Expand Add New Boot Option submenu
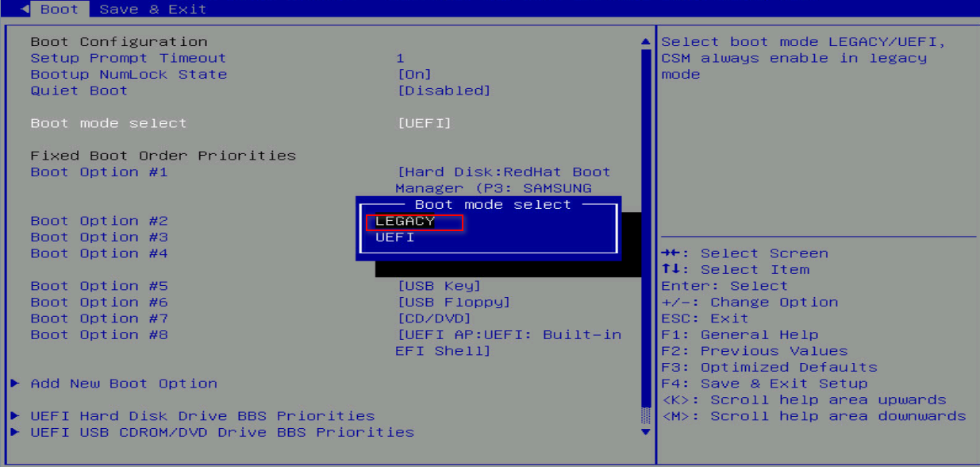980x467 pixels. [123, 384]
